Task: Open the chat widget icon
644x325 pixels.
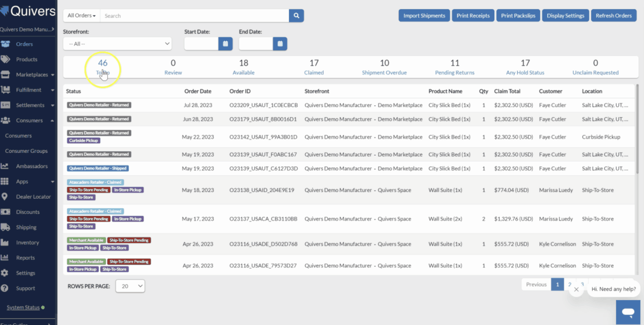Action: point(628,311)
